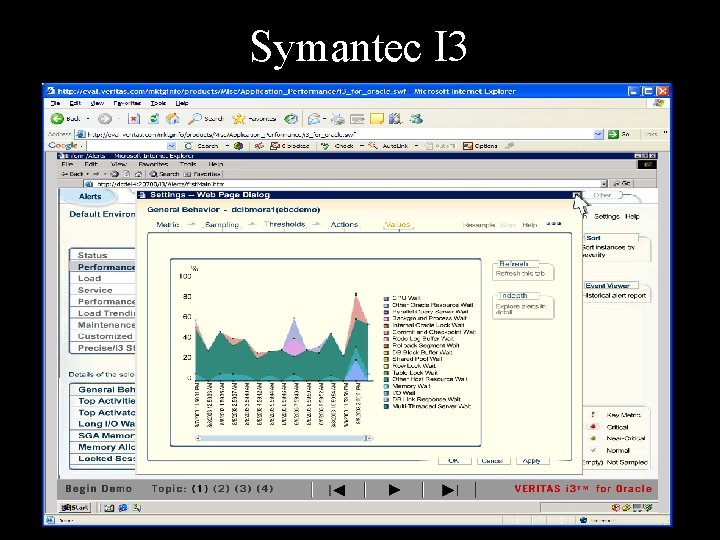The height and width of the screenshot is (540, 720).
Task: Click the Stop loading icon in IE toolbar
Action: point(134,119)
